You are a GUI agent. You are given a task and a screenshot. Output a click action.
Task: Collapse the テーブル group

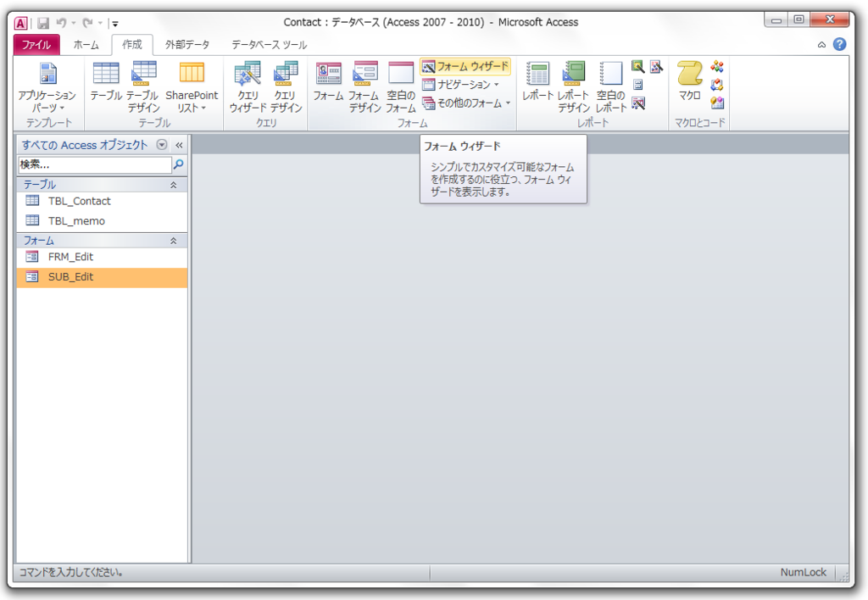173,185
